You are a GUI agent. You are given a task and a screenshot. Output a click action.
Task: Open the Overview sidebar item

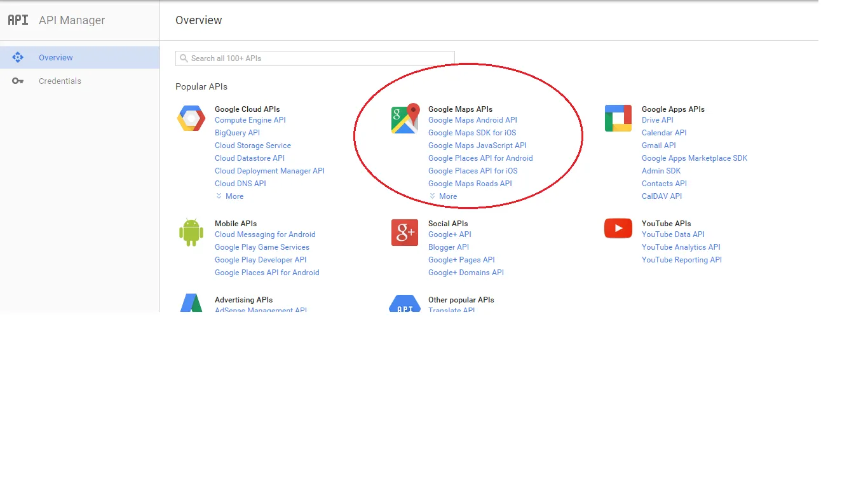tap(79, 57)
